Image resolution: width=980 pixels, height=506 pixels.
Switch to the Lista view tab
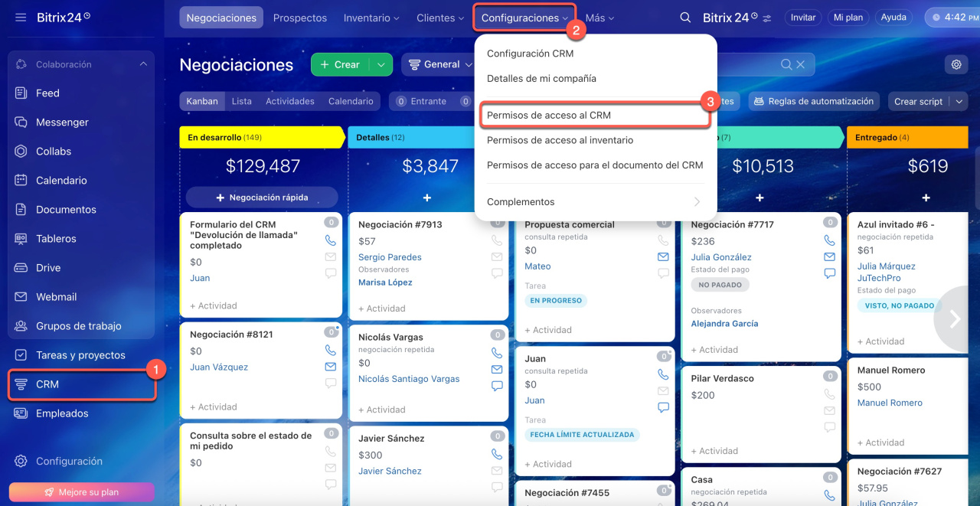point(241,101)
